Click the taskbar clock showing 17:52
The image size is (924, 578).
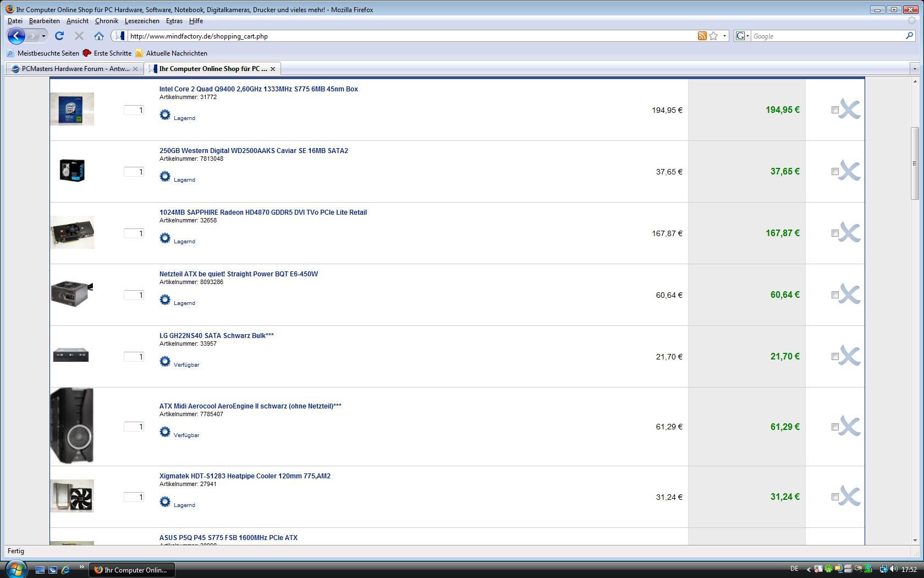(909, 570)
